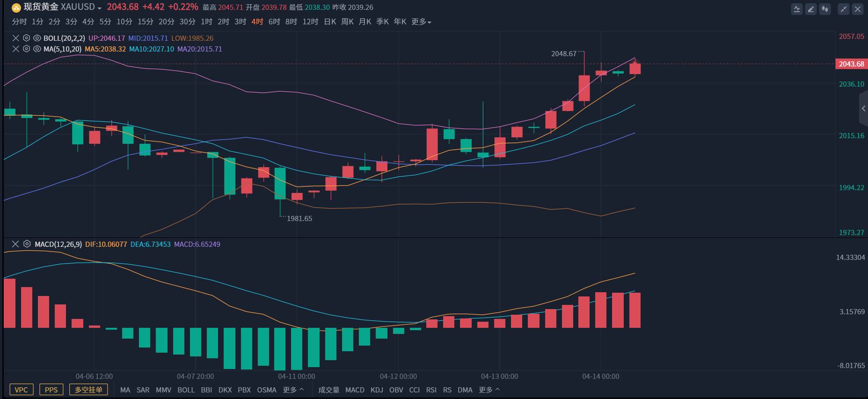Viewport: 868px width, 399px height.
Task: Switch to 月K monthly chart
Action: pos(365,22)
